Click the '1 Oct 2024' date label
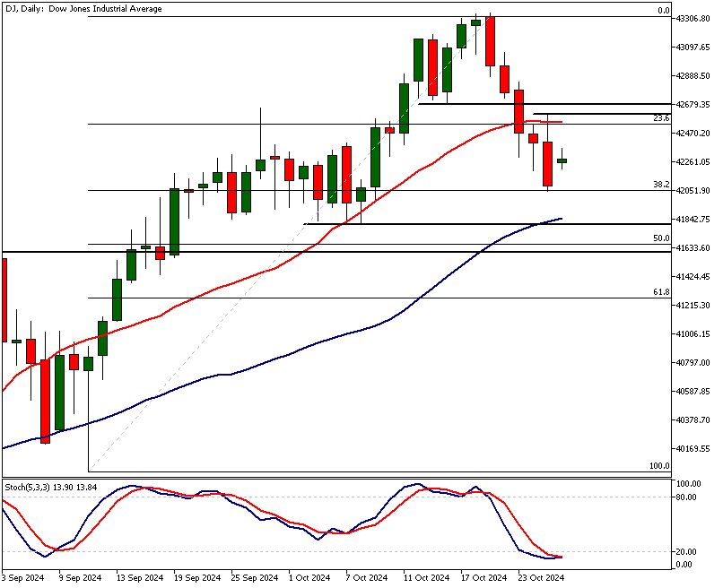723x588 pixels. 309,578
